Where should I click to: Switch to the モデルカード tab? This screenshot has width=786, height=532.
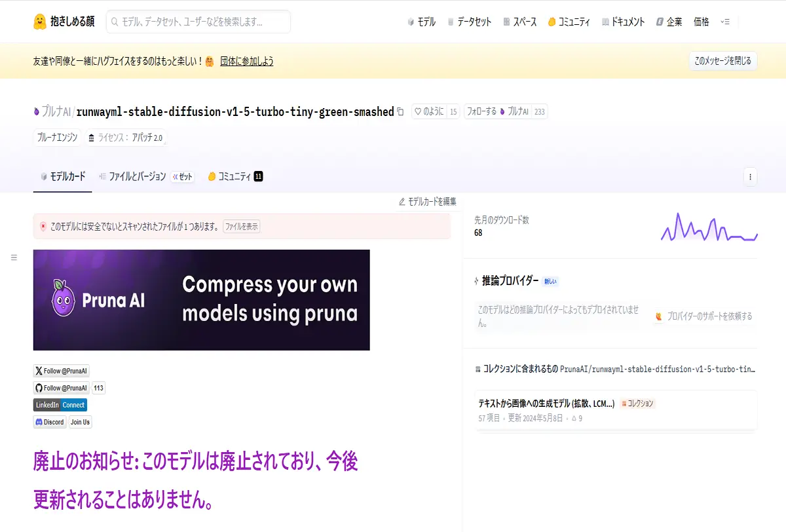click(x=63, y=176)
